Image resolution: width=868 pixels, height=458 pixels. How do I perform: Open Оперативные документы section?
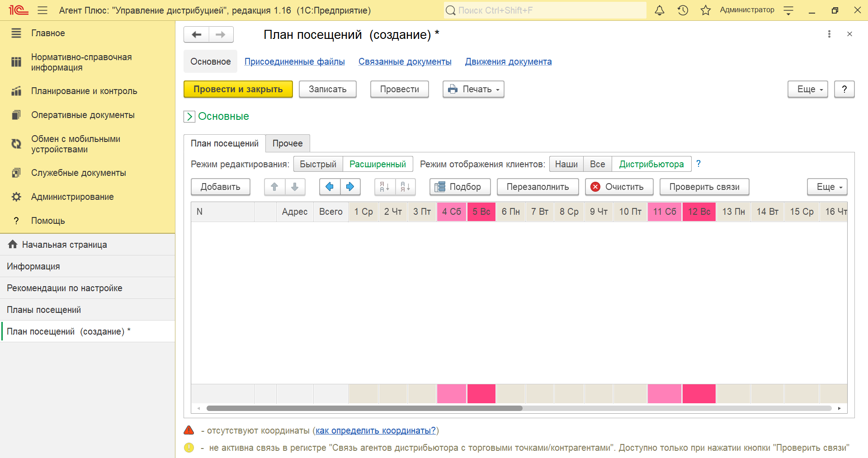(87, 115)
